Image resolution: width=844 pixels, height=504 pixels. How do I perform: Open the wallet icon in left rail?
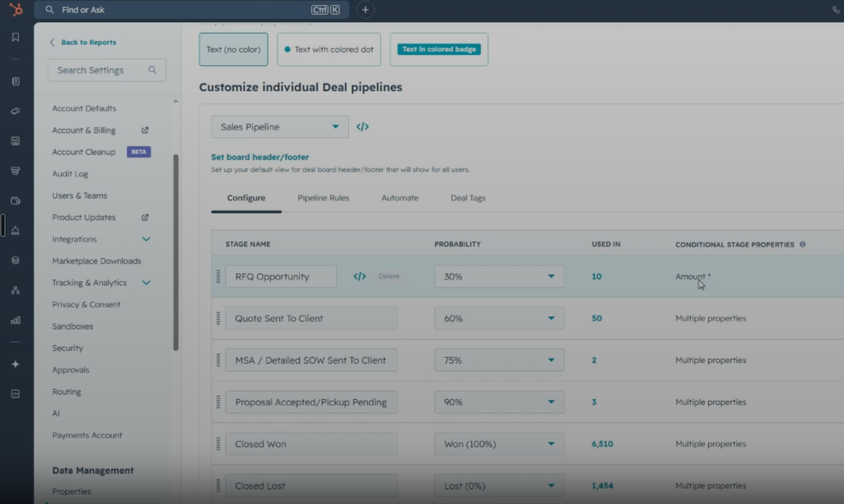(15, 201)
